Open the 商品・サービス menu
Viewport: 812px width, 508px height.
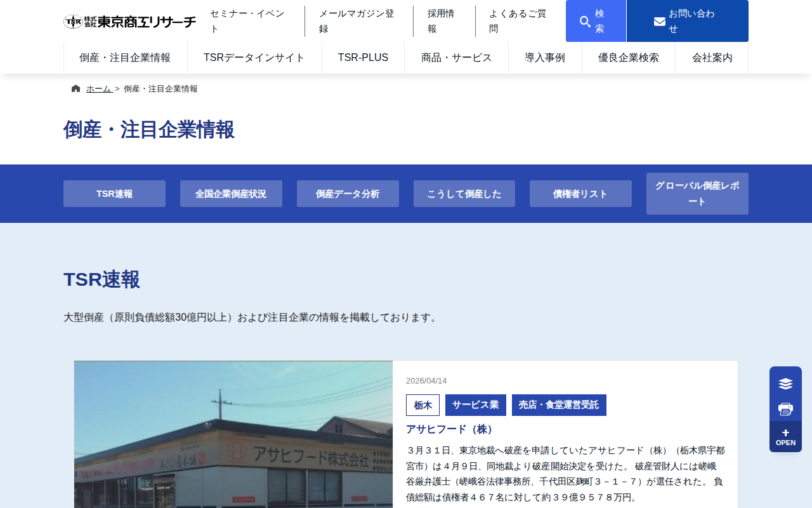point(457,58)
